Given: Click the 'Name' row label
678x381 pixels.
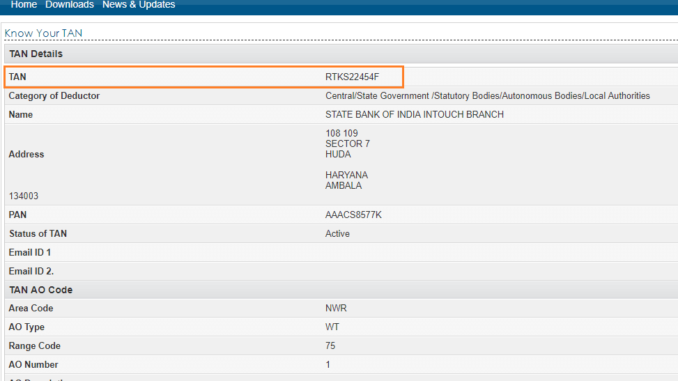Looking at the screenshot, I should click(21, 115).
